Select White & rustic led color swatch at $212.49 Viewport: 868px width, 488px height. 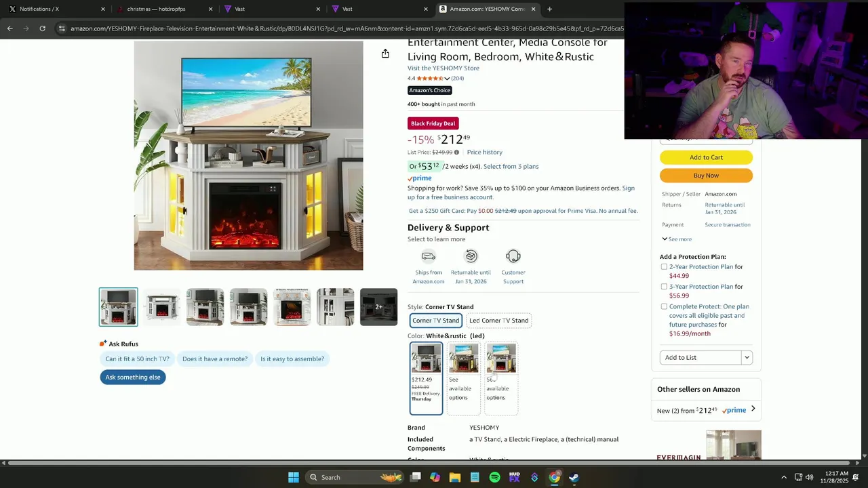tap(426, 378)
